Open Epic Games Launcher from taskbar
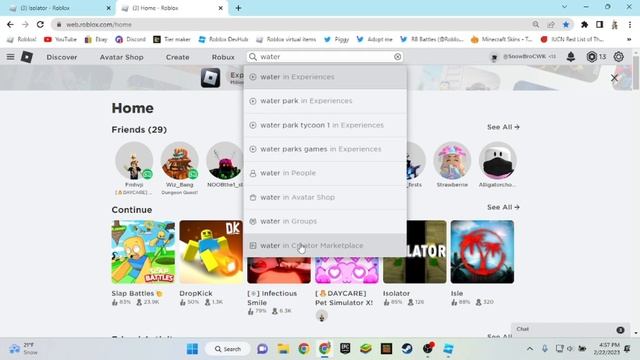 pyautogui.click(x=345, y=349)
